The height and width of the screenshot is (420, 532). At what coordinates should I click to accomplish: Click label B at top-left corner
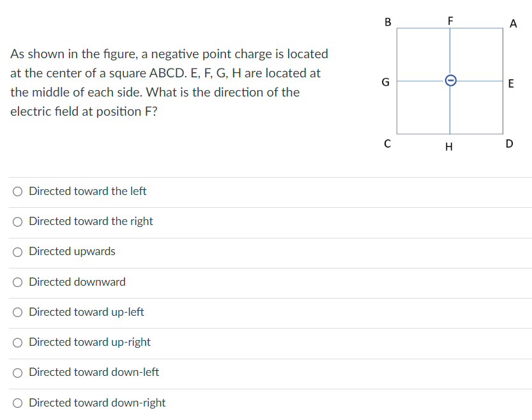387,23
